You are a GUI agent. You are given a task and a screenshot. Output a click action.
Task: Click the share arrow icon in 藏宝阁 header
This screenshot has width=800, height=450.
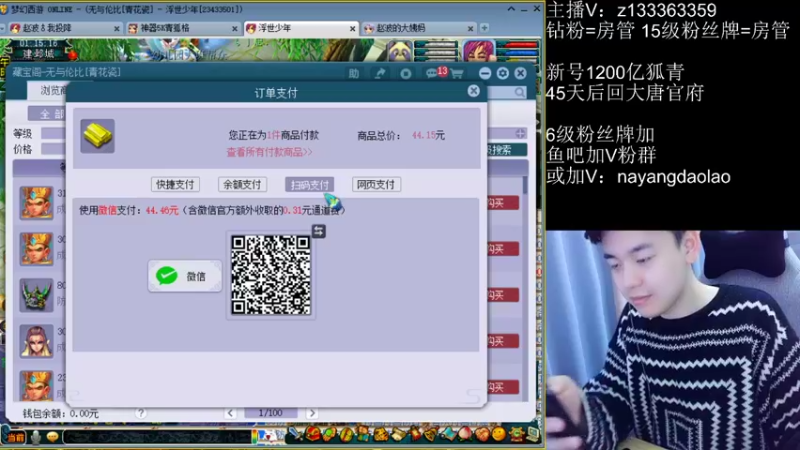click(x=380, y=73)
